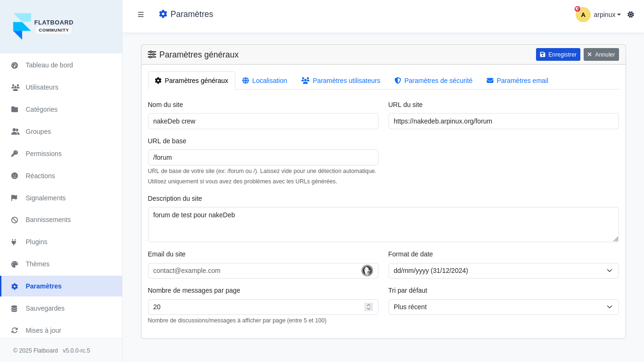Image resolution: width=644 pixels, height=362 pixels.
Task: Click the Annuler button
Action: (x=601, y=55)
